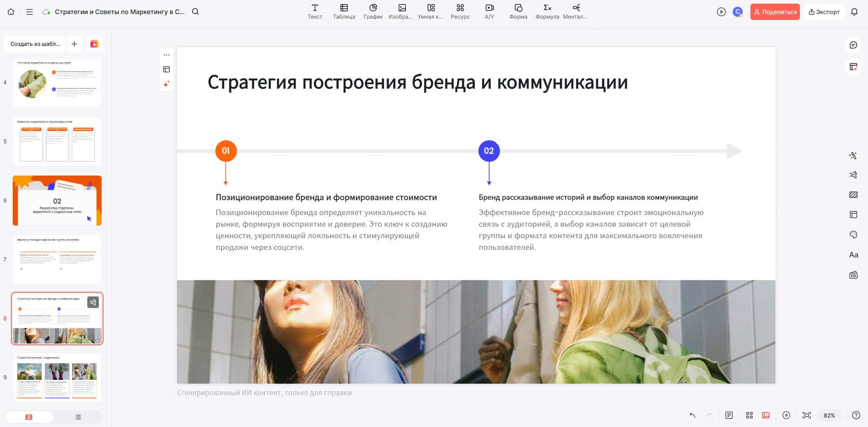Select slide 6 thumbnail in the panel
Screen dimensions: 868x427
57,200
